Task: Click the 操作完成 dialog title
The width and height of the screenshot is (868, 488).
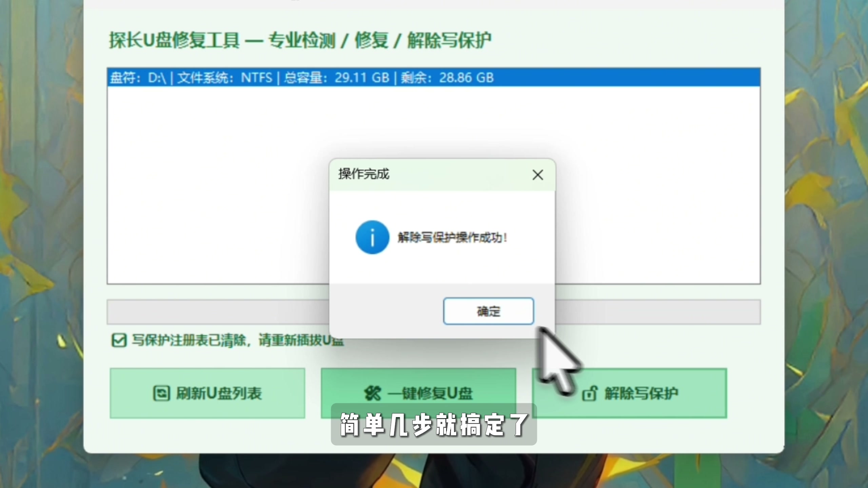Action: pos(363,174)
